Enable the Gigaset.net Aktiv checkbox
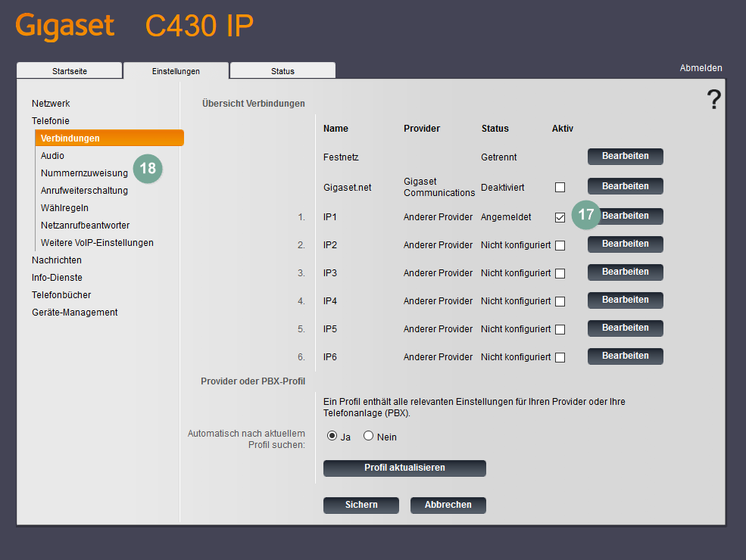The image size is (746, 560). (560, 188)
